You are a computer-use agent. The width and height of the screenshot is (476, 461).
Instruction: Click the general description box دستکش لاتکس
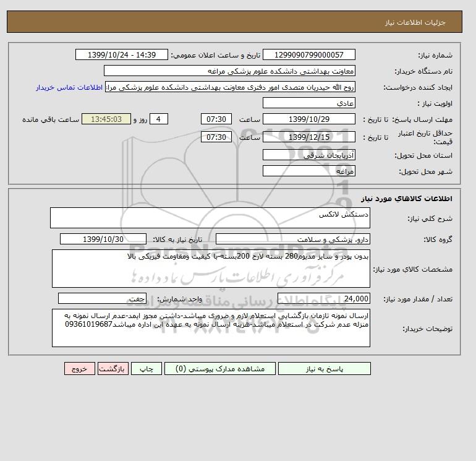[x=210, y=218]
